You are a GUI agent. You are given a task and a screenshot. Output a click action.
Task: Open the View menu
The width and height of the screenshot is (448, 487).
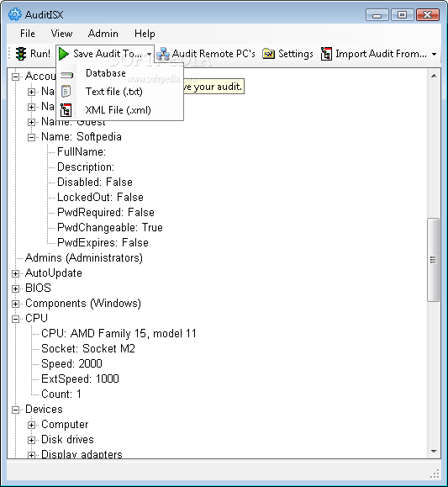pyautogui.click(x=62, y=34)
